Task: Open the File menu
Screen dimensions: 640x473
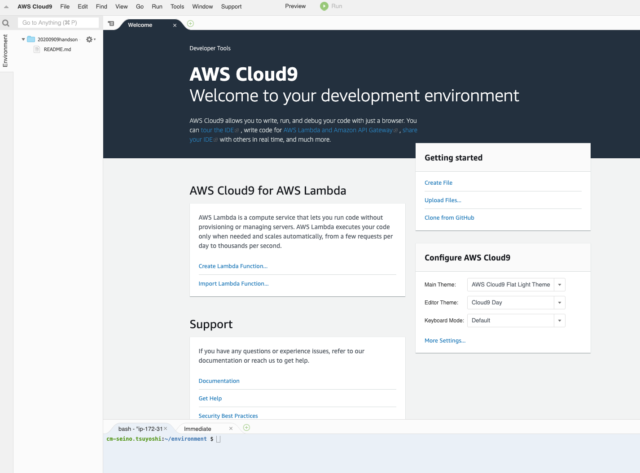Action: click(65, 7)
